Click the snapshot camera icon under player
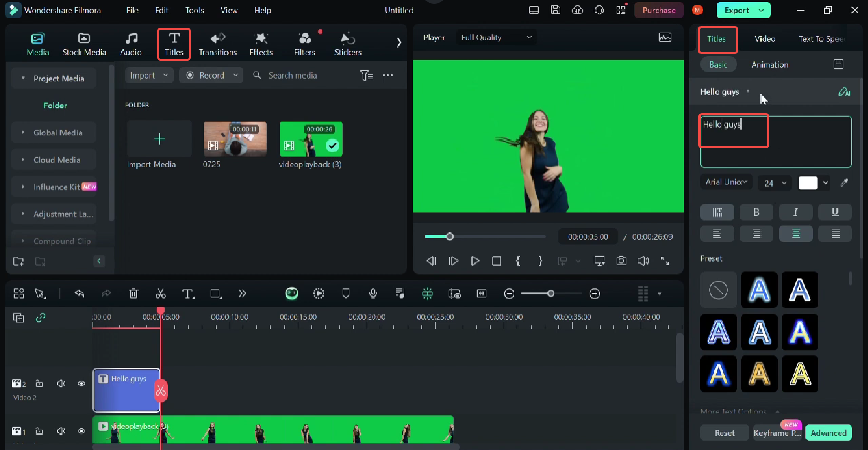The image size is (868, 450). tap(621, 261)
